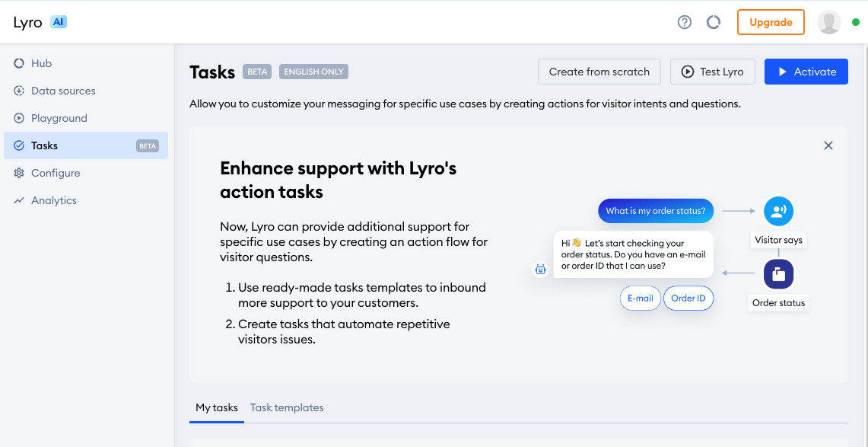Click the "Create tasks that automate repetitive" list item

pos(338,332)
